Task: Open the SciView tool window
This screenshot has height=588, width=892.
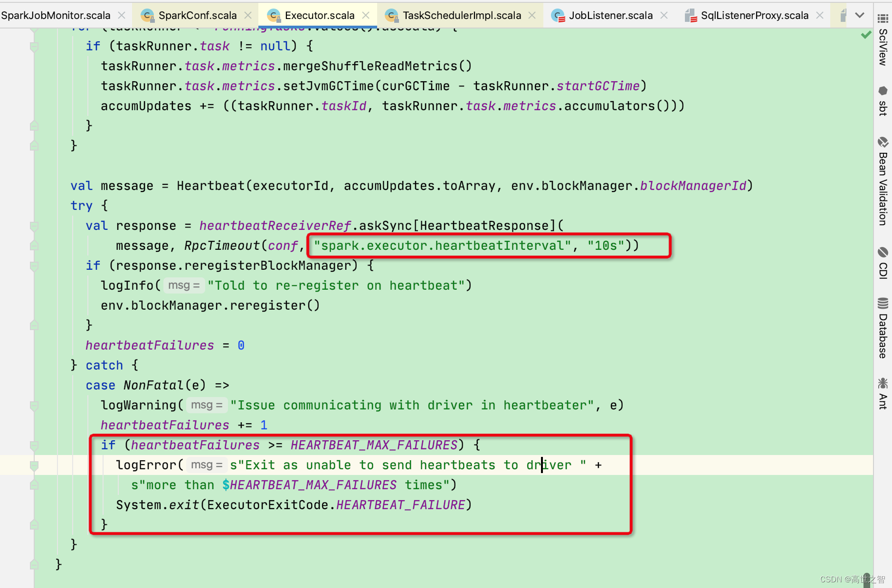Action: pyautogui.click(x=883, y=40)
